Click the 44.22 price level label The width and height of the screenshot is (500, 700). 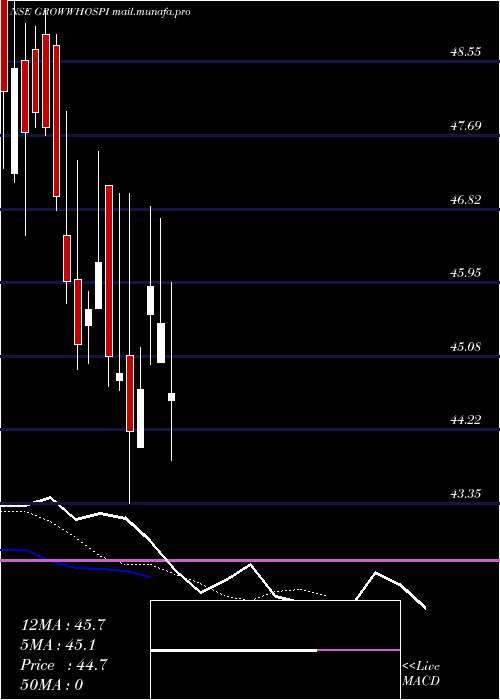(466, 420)
